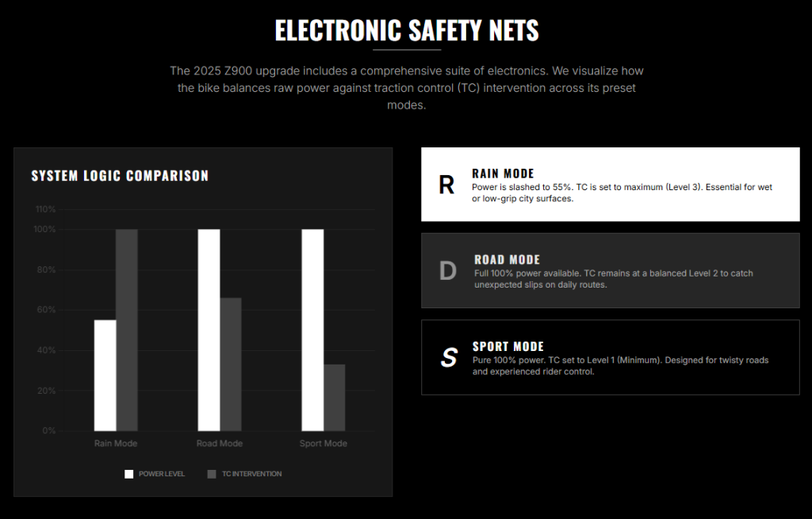Select the Road Mode card

click(610, 271)
